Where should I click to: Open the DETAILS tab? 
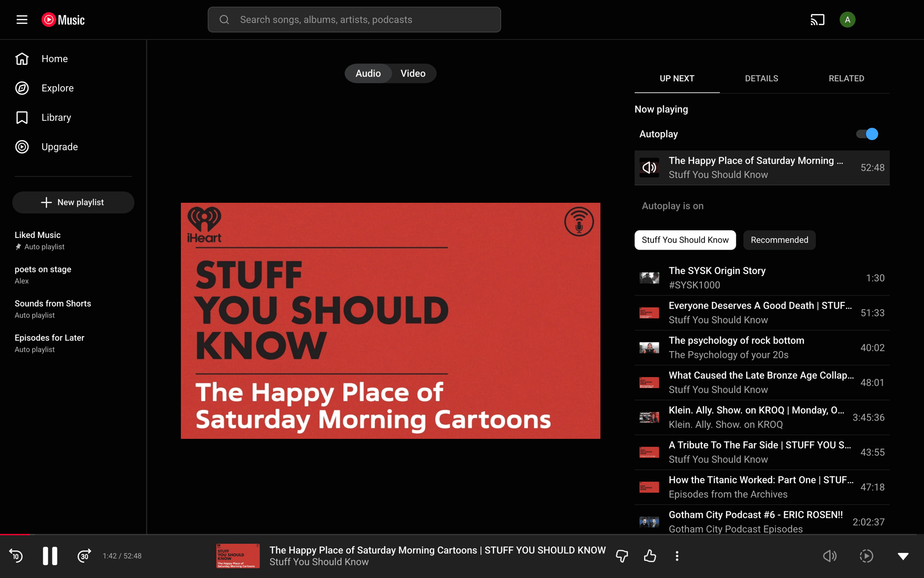coord(761,79)
